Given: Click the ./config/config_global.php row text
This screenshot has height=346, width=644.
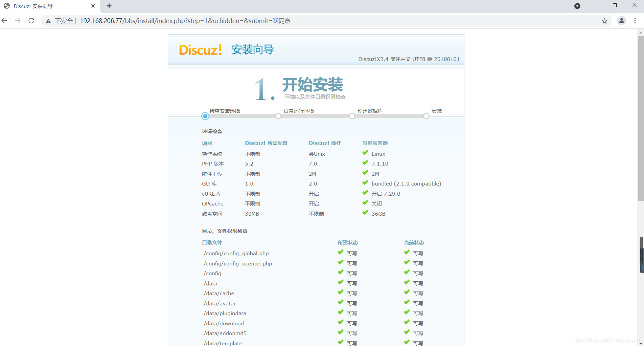Looking at the screenshot, I should pos(235,254).
